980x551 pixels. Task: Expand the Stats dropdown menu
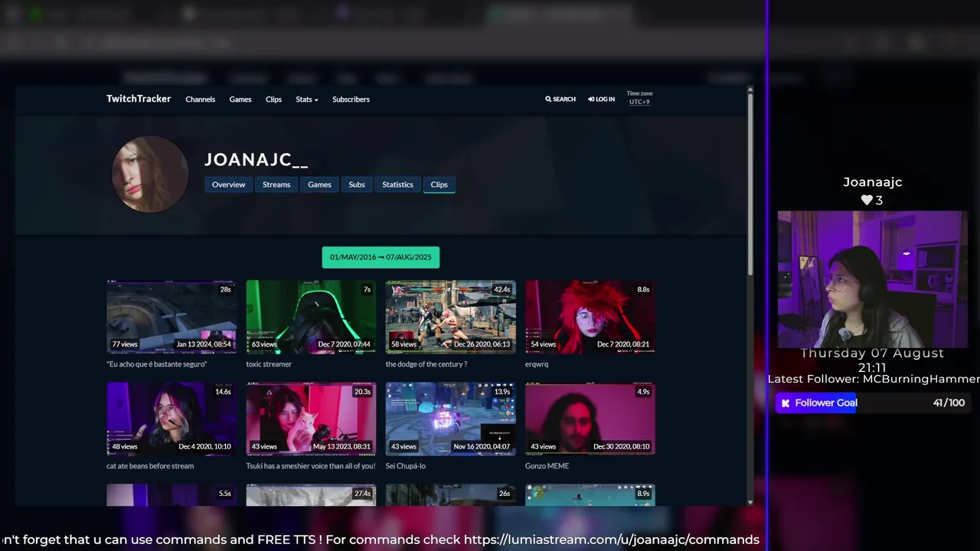(x=306, y=99)
